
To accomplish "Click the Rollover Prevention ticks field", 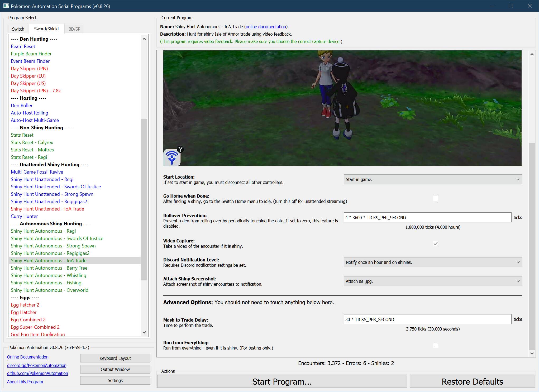I will (x=427, y=218).
